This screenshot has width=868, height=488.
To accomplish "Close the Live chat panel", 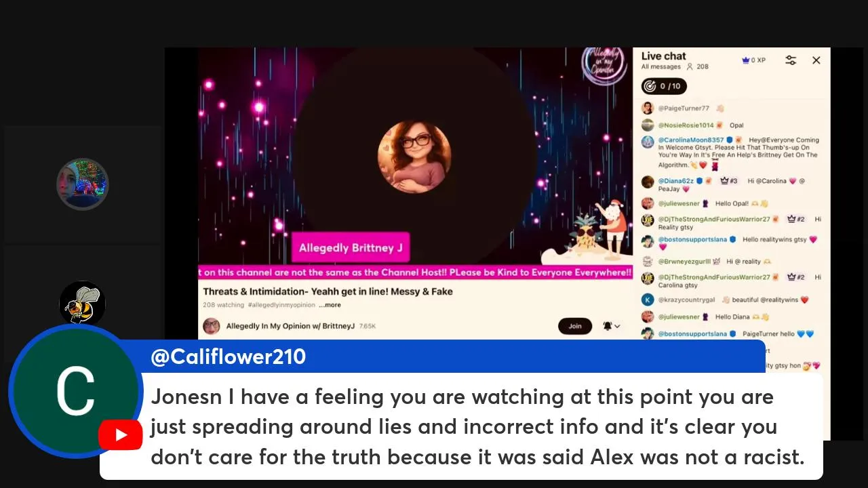I will point(816,60).
